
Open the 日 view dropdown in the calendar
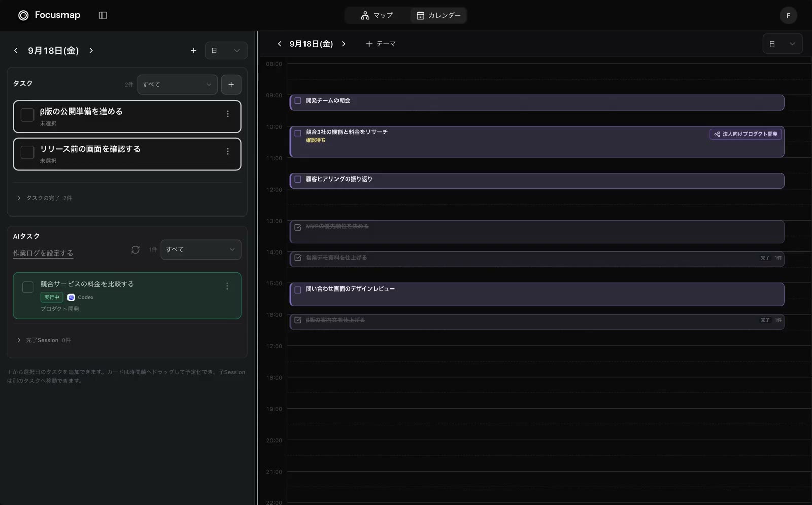point(783,44)
